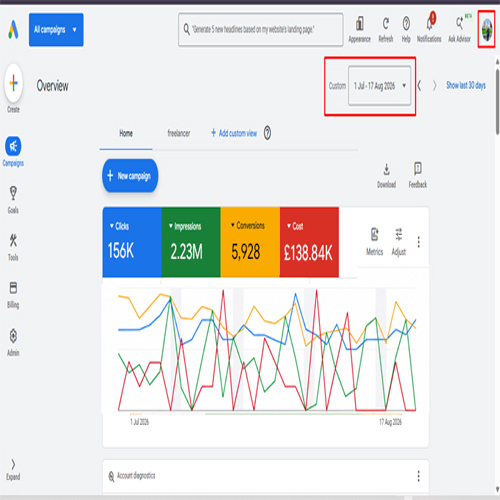Click the Overview page title
Screen dimensions: 500x500
52,86
